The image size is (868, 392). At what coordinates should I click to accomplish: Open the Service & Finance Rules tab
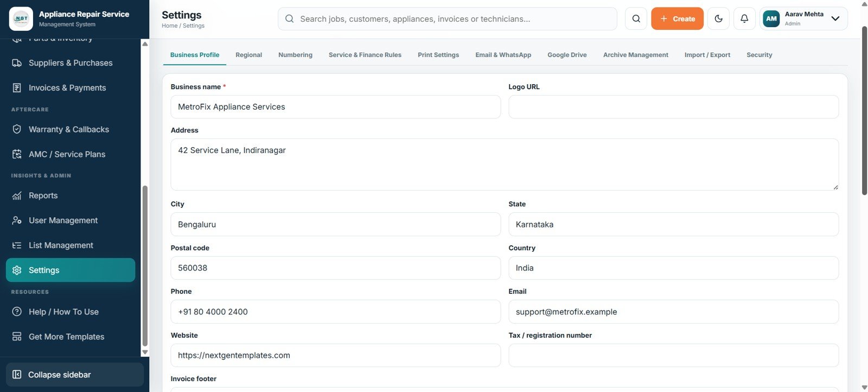coord(365,55)
